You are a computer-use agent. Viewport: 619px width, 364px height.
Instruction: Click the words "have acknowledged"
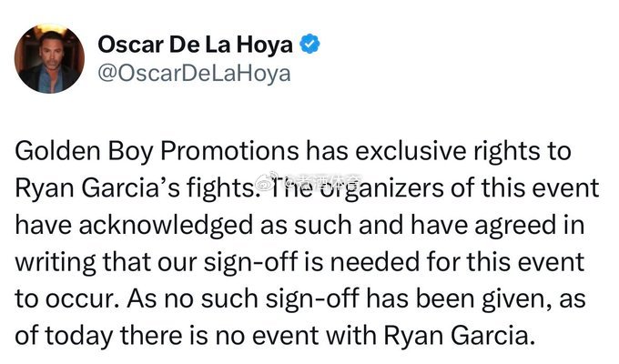(x=136, y=226)
